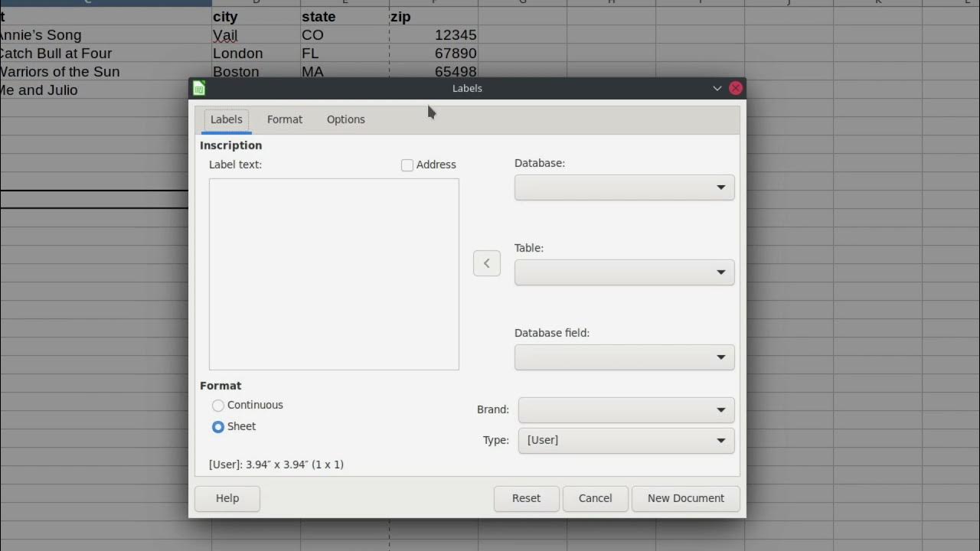Select the spreadsheet cell with zip 12345
Screen dimensions: 980x551
(433, 35)
